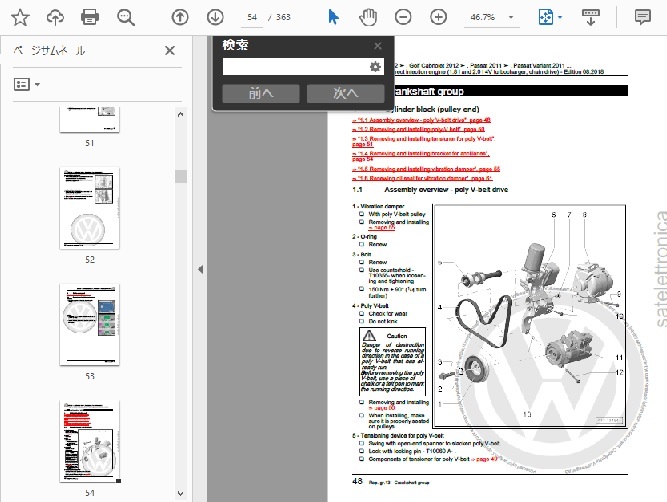Click the Cylinder block (pulley end) heading
Screen dimensions: 667x502
click(433, 109)
